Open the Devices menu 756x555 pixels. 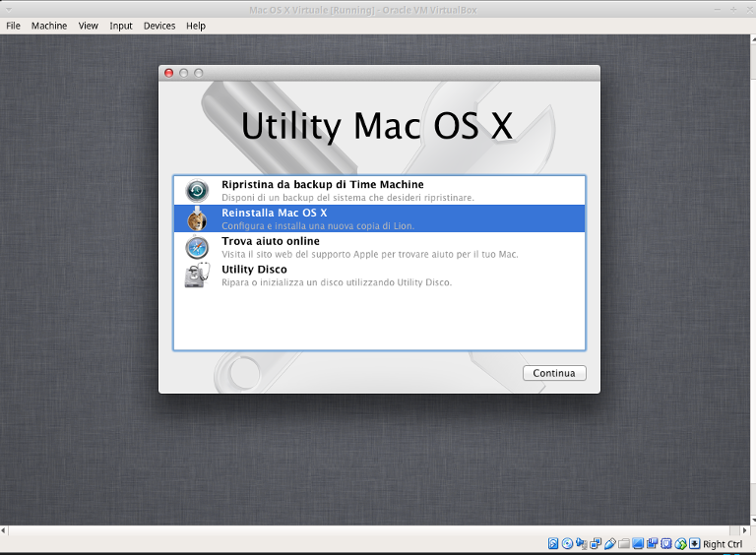(x=159, y=26)
